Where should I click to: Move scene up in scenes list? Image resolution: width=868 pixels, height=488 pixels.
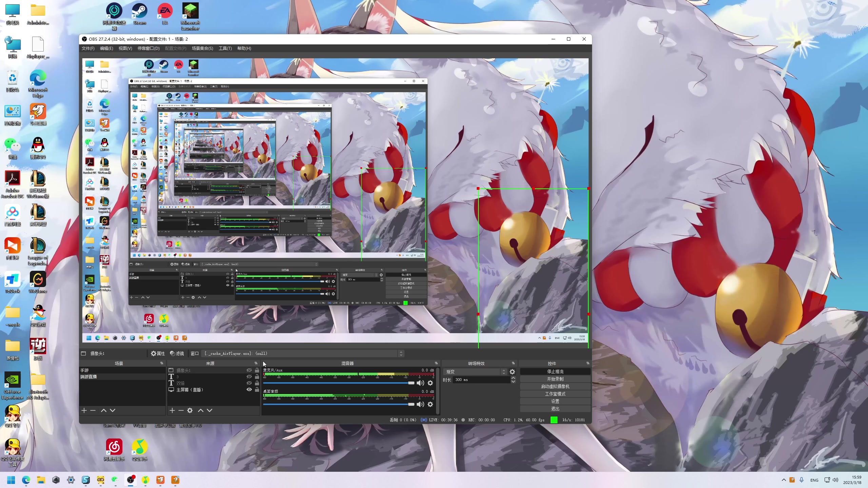pos(104,410)
